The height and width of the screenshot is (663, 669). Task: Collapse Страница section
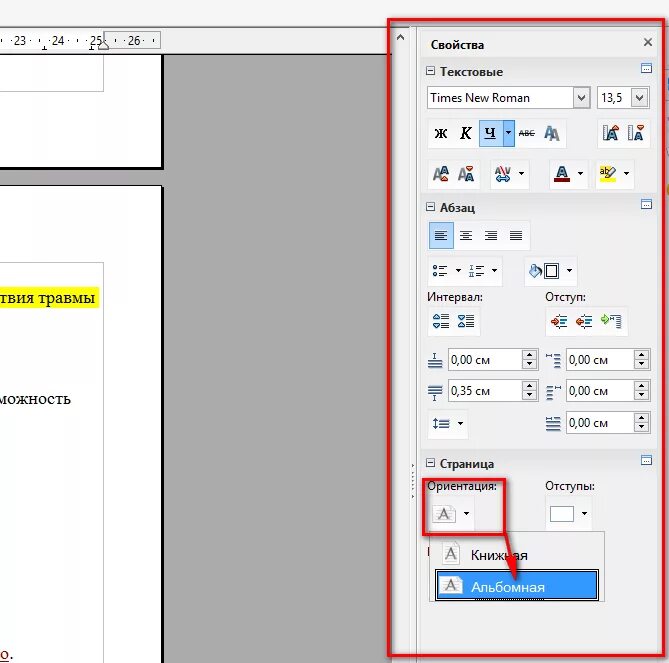coord(430,463)
